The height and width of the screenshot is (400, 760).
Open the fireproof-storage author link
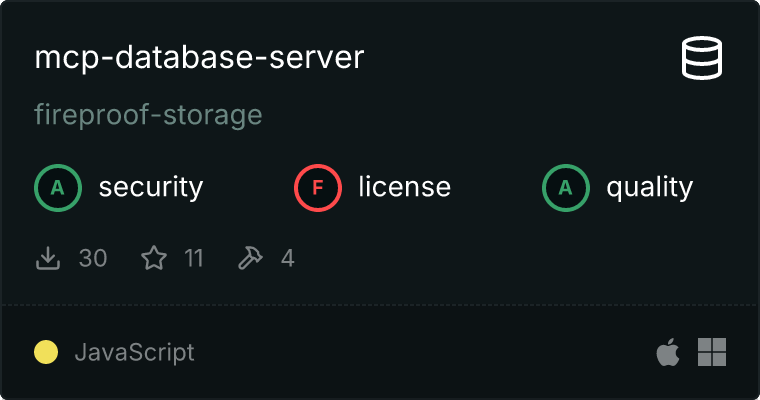point(148,115)
